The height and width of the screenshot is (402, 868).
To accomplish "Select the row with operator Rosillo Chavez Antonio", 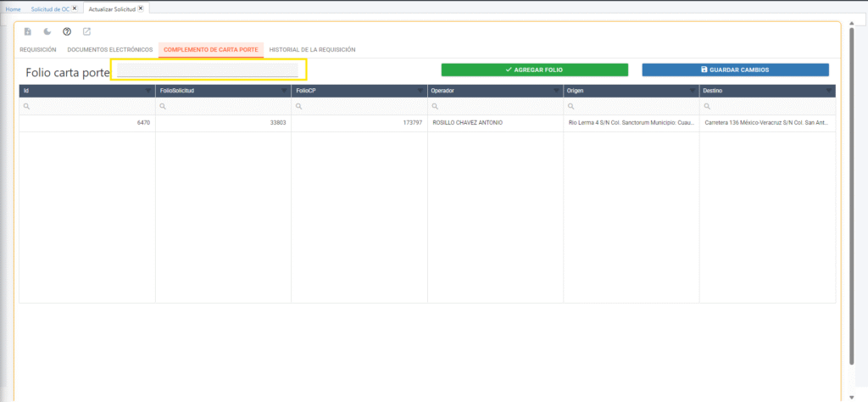I will 467,123.
